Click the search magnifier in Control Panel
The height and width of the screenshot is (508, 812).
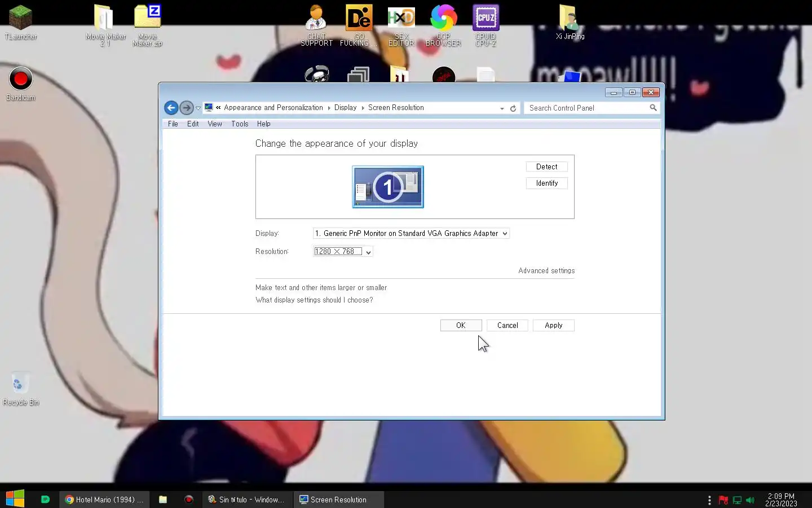point(653,108)
